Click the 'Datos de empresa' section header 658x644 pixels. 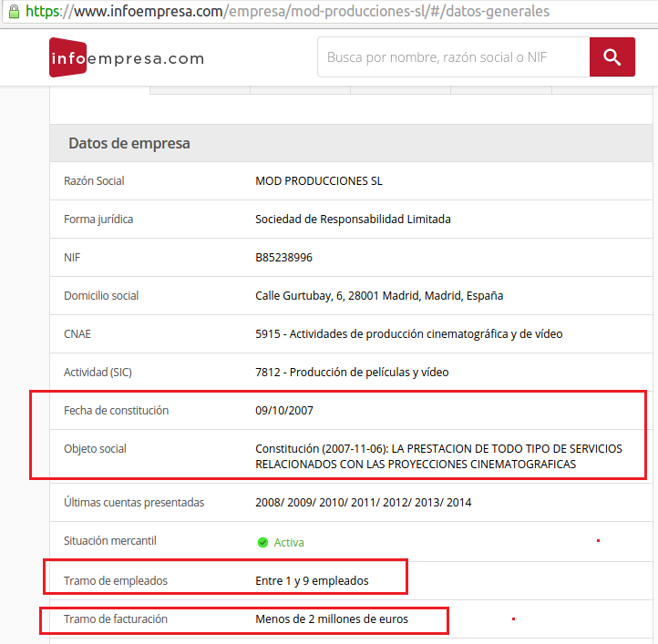pos(129,144)
